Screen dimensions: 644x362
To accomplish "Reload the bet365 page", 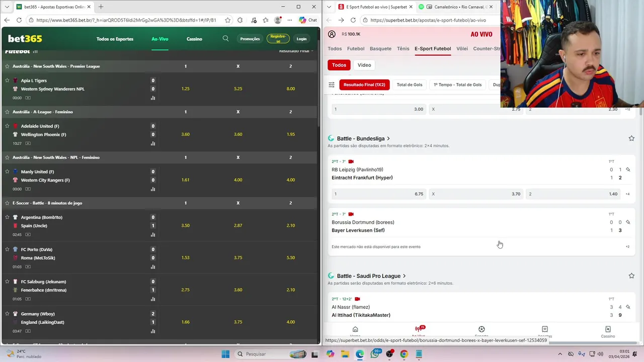I will 19,20.
